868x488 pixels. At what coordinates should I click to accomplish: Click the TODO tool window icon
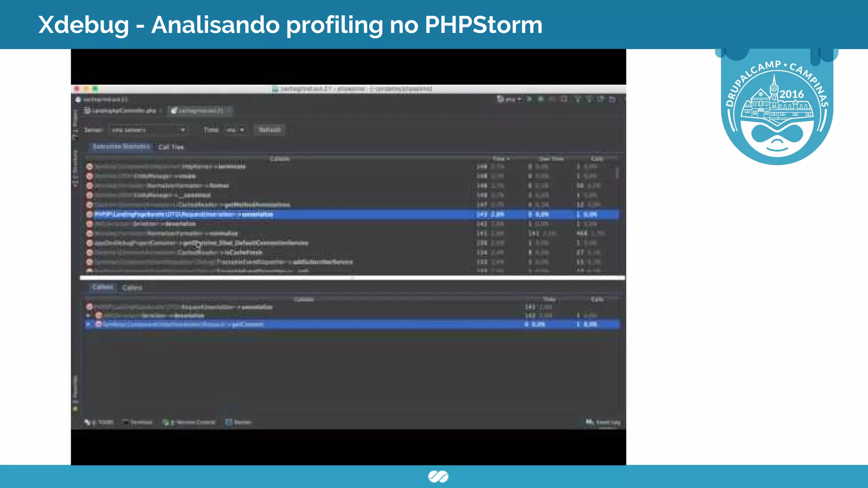[x=87, y=422]
